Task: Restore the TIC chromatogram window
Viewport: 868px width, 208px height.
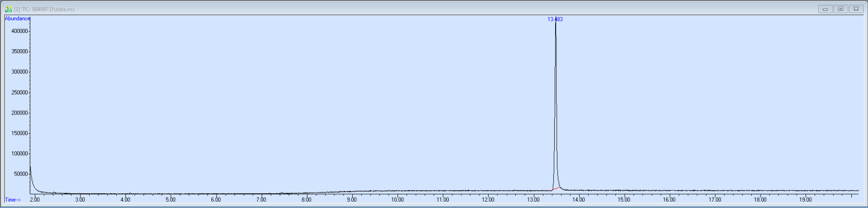Action: coord(840,9)
